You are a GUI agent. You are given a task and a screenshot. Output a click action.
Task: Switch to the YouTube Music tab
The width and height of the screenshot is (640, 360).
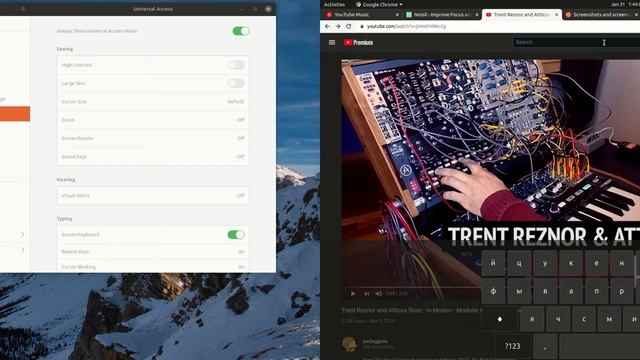362,15
